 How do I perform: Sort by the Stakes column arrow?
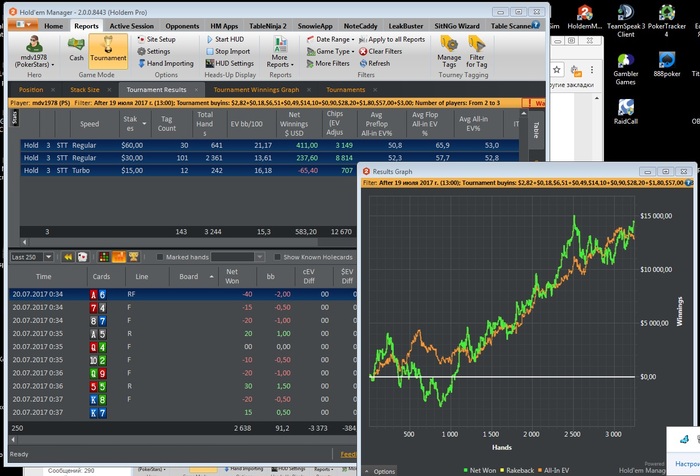(x=144, y=124)
